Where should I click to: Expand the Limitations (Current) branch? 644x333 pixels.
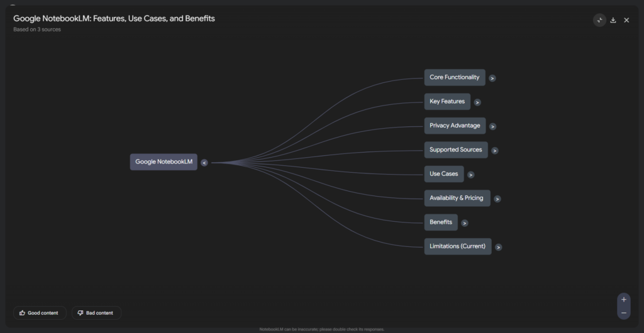pyautogui.click(x=498, y=248)
